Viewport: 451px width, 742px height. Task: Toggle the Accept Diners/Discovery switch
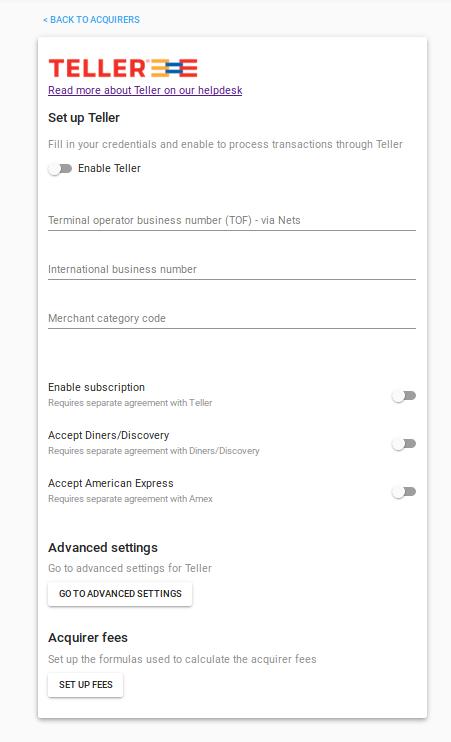click(x=404, y=444)
